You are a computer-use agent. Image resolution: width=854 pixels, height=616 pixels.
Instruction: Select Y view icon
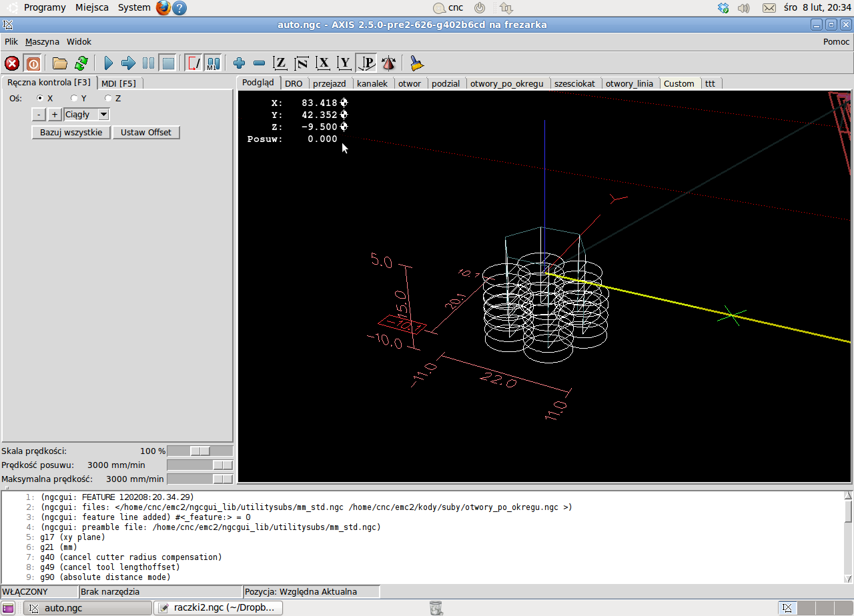tap(345, 63)
